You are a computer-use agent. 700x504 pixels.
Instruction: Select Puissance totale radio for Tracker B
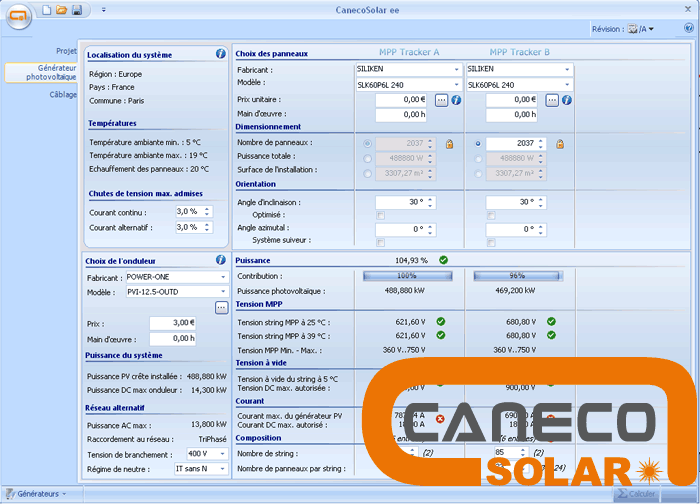tap(478, 158)
